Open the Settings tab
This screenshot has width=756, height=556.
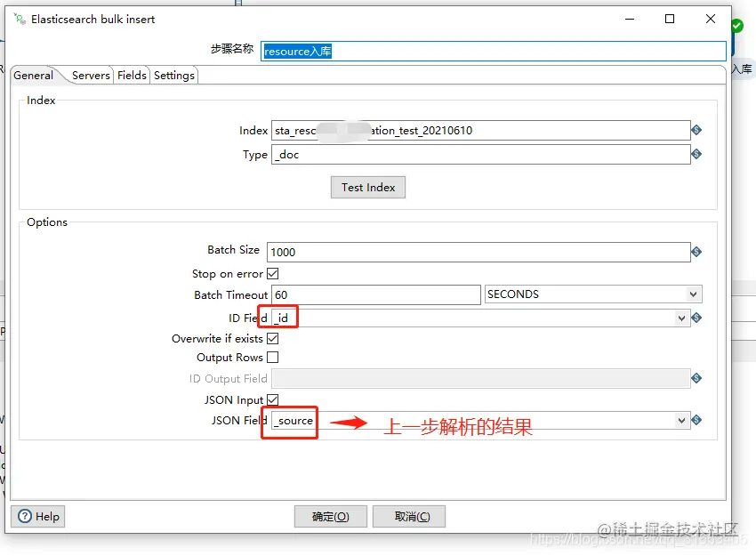click(174, 76)
